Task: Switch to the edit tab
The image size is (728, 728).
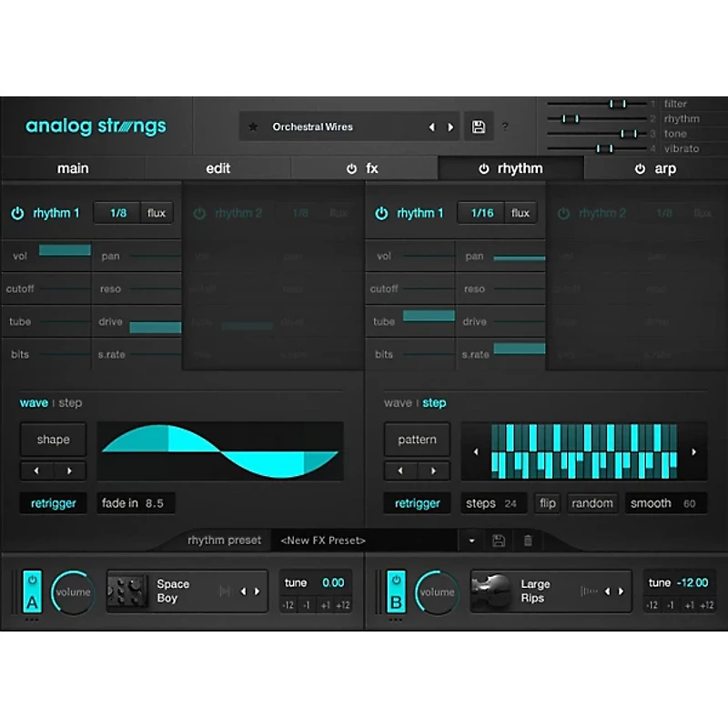Action: coord(217,168)
